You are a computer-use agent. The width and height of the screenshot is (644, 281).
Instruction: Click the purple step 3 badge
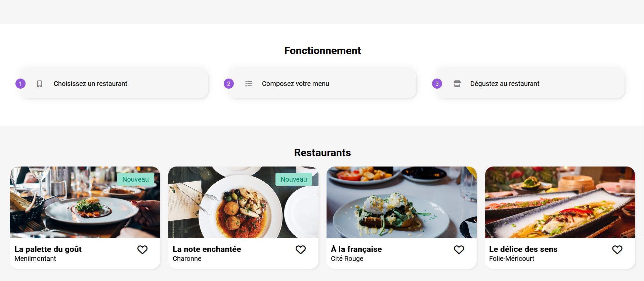pos(437,84)
